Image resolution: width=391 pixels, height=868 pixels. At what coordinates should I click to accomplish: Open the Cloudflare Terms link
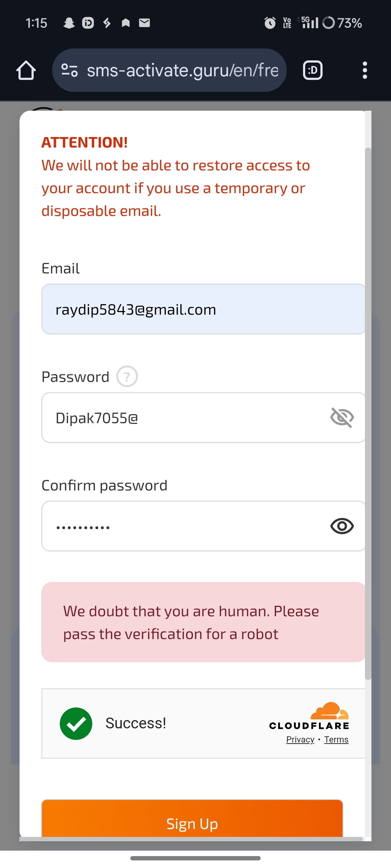tap(336, 740)
